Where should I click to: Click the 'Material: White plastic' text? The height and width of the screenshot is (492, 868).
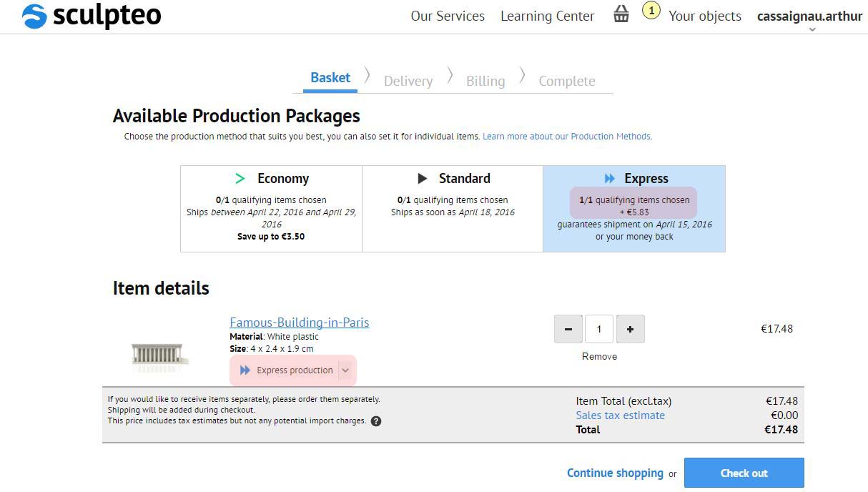coord(274,337)
